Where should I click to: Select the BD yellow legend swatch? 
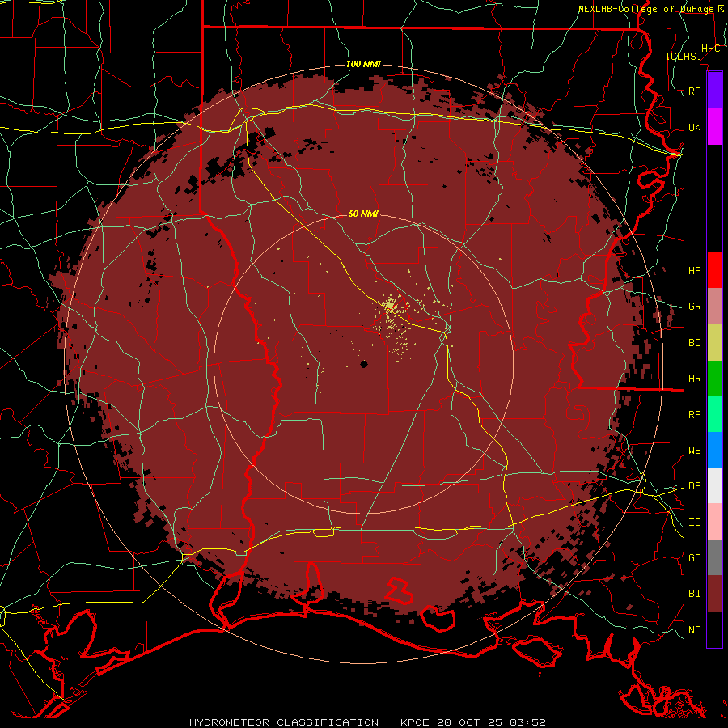[x=714, y=342]
